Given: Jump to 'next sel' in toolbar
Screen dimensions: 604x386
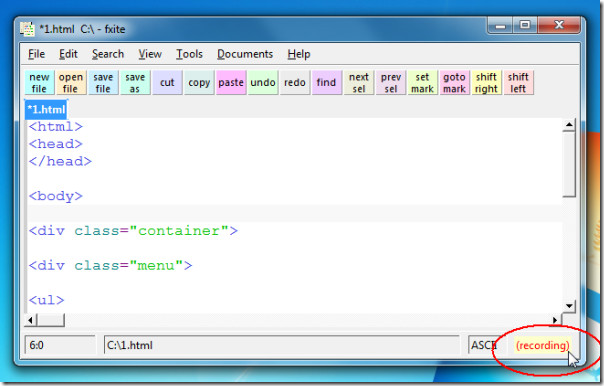Looking at the screenshot, I should pyautogui.click(x=359, y=83).
